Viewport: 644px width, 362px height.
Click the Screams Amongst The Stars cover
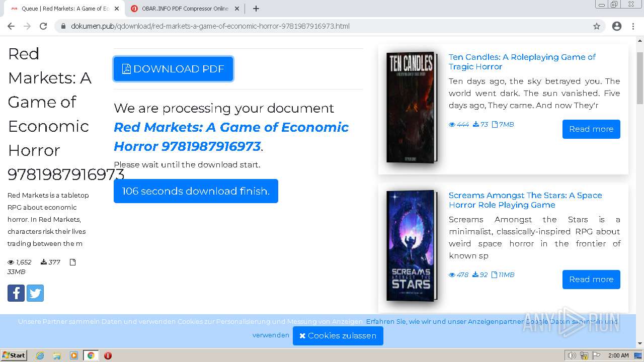[x=411, y=245]
